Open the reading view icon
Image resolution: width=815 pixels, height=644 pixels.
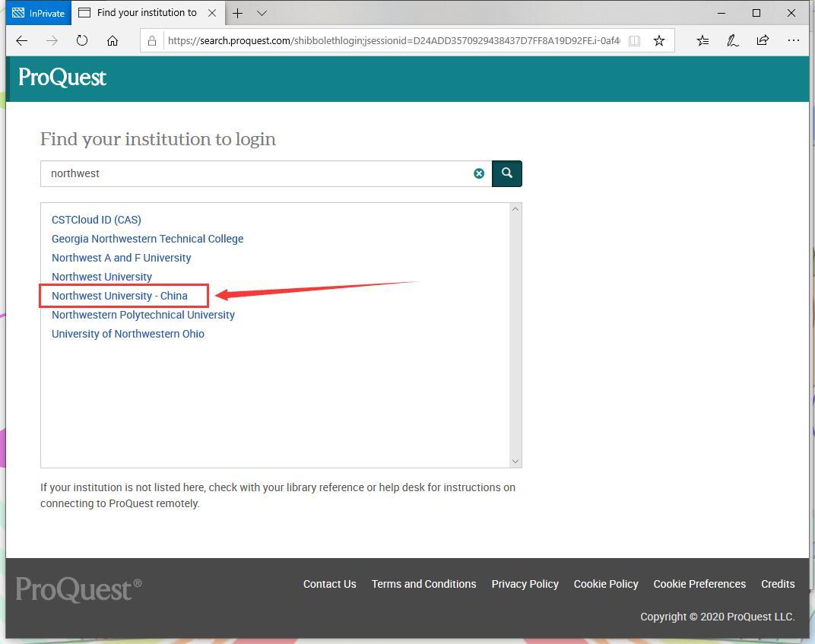click(634, 41)
